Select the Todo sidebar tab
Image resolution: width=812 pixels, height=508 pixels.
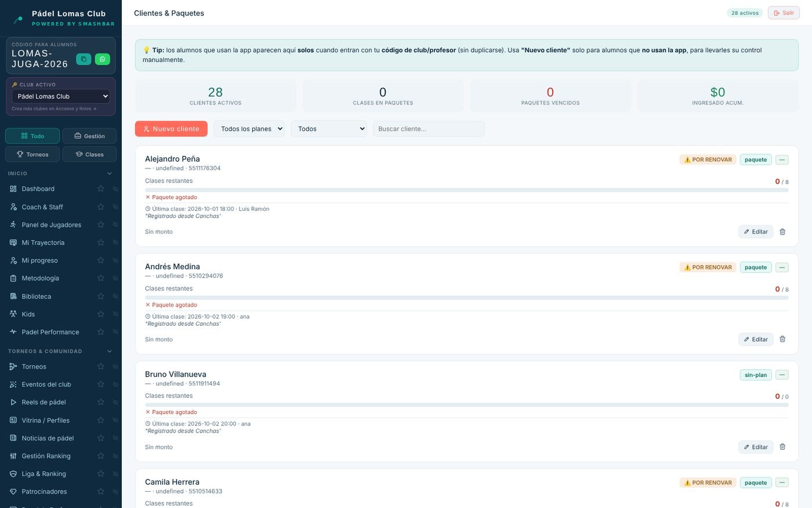point(32,136)
